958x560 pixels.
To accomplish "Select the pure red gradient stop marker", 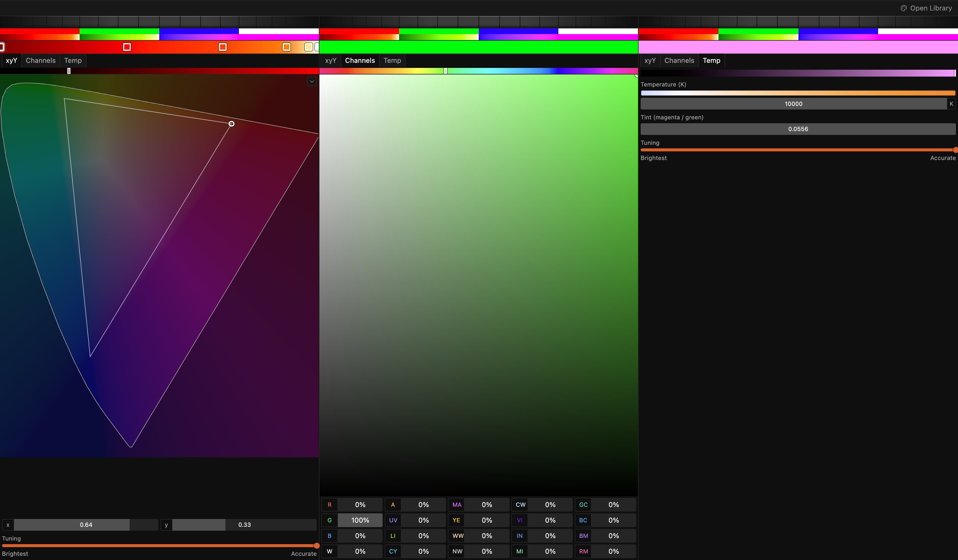I will click(127, 47).
